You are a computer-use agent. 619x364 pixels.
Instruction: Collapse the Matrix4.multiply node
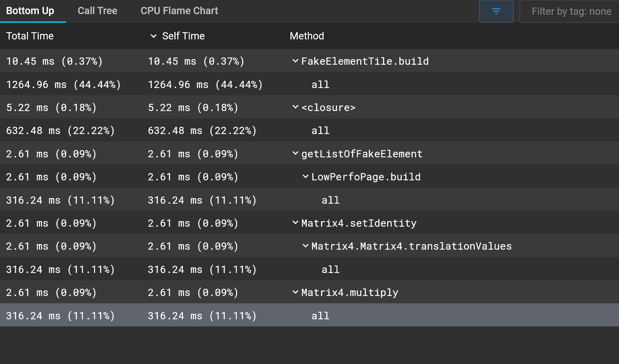[x=295, y=292]
